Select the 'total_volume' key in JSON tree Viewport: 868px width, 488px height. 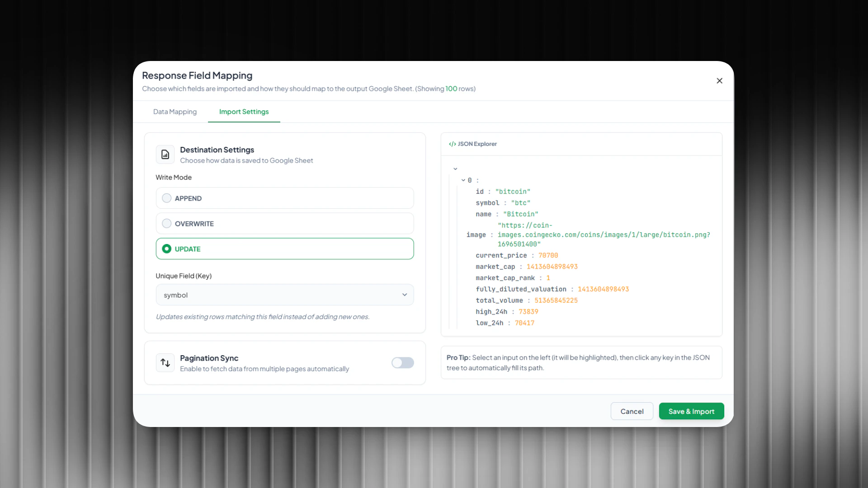click(500, 300)
